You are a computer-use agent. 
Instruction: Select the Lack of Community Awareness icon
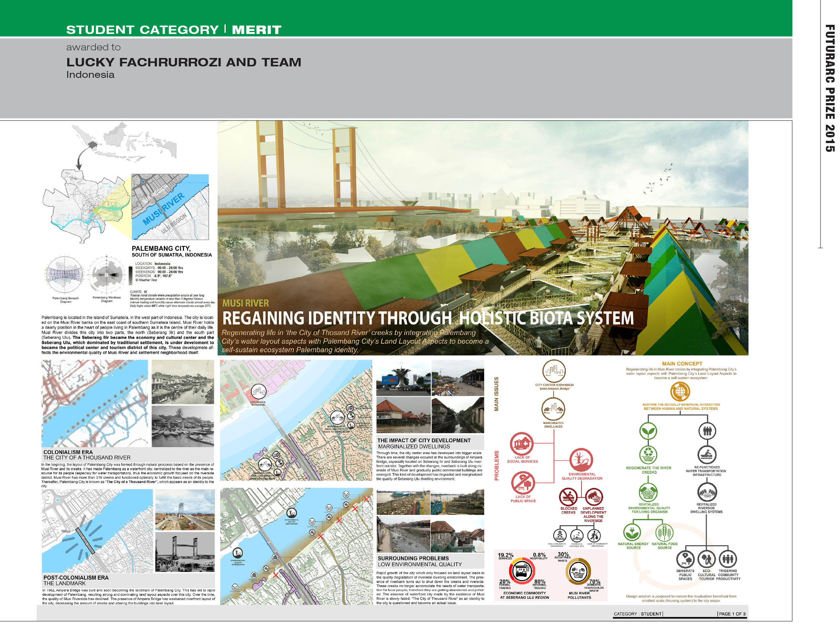pyautogui.click(x=594, y=535)
